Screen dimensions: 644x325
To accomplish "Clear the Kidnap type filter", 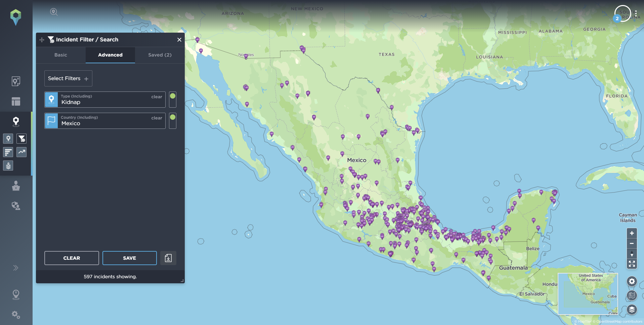I will [x=157, y=97].
